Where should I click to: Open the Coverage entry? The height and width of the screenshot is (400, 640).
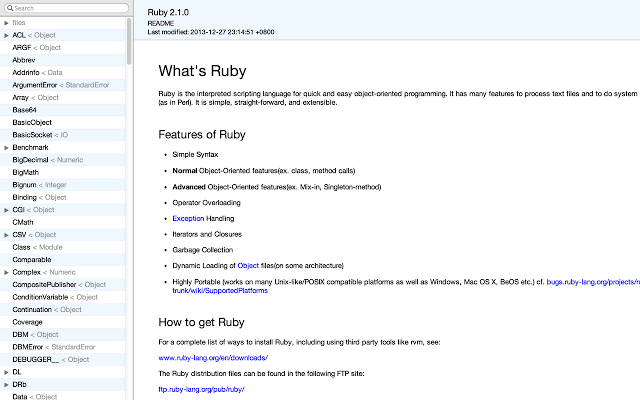(62, 322)
